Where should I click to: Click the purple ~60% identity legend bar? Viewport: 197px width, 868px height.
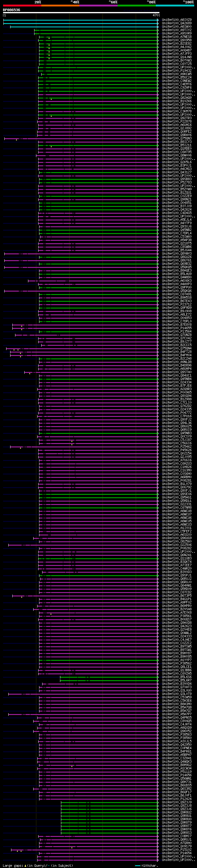pos(98,6)
